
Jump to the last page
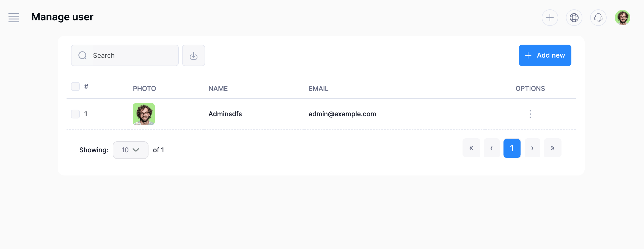tap(552, 148)
